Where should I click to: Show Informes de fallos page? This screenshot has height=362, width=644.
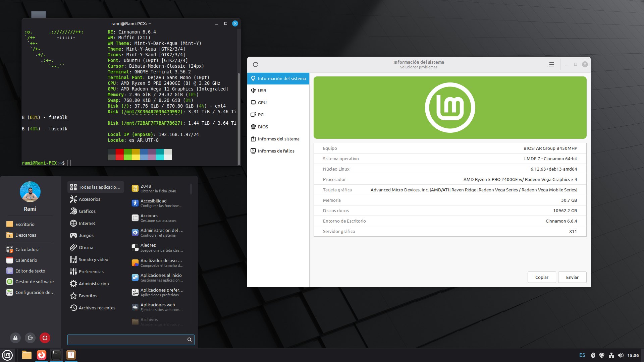[x=278, y=151]
